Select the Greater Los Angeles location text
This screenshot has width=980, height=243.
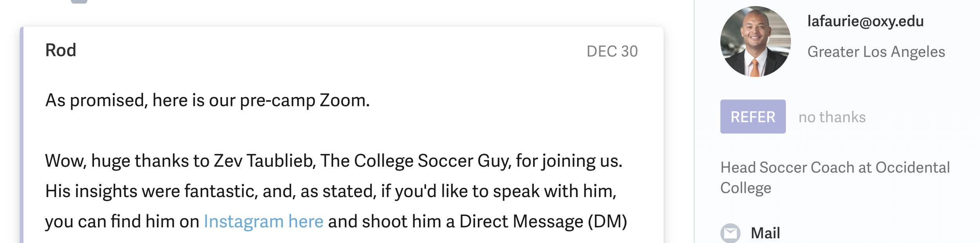click(876, 52)
